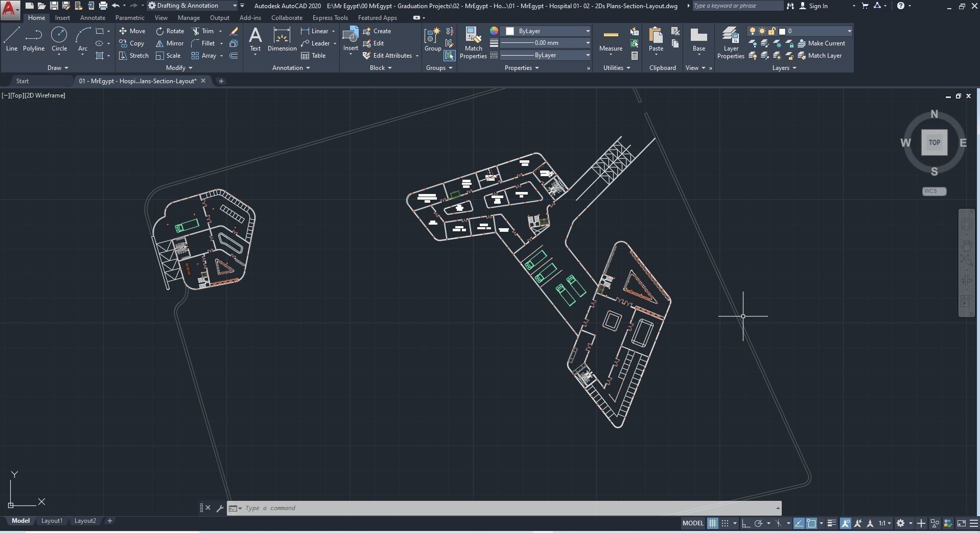
Task: Expand the lineweight 0.00 mm dropdown
Action: pos(588,43)
